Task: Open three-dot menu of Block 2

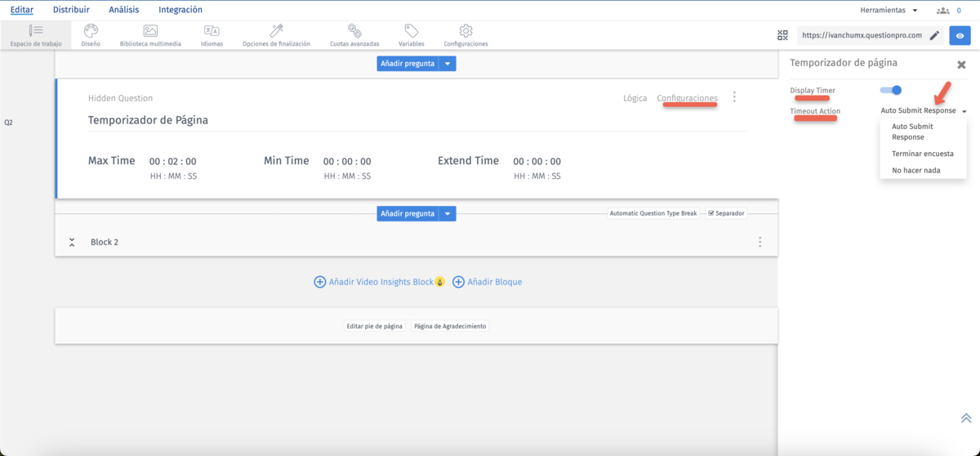Action: click(x=759, y=242)
